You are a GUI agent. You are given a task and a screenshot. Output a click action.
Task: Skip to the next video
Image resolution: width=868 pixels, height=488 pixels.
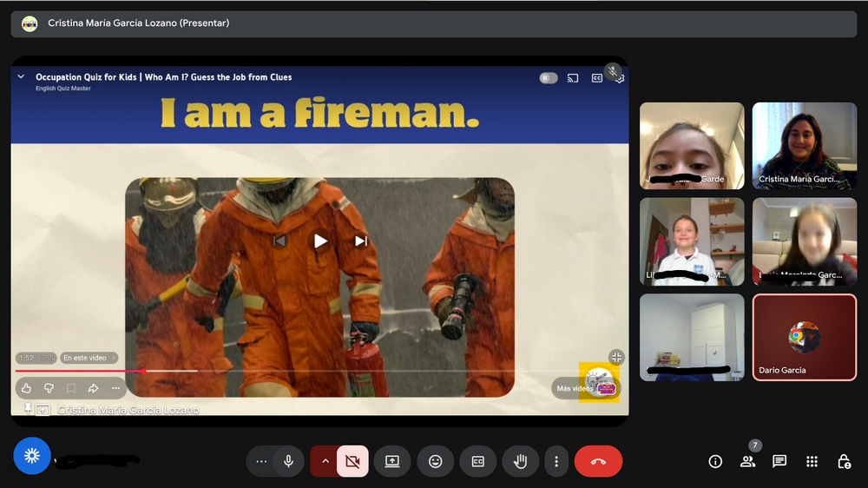(361, 241)
